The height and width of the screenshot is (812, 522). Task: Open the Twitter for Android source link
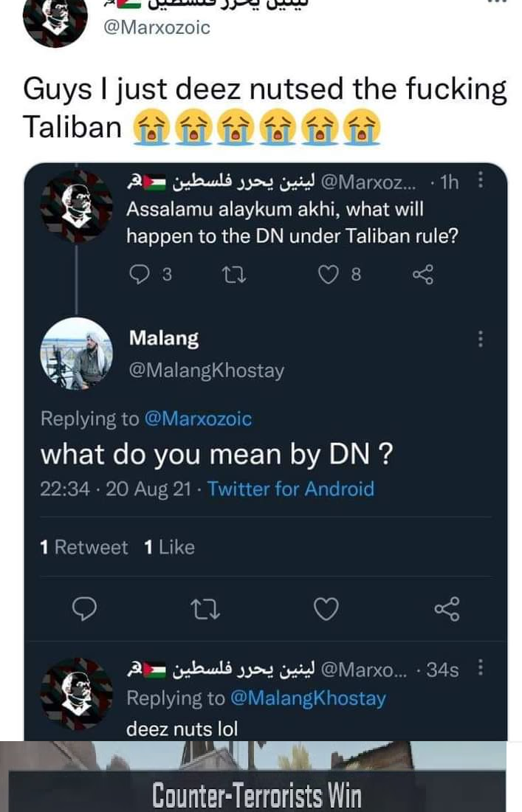(x=291, y=489)
